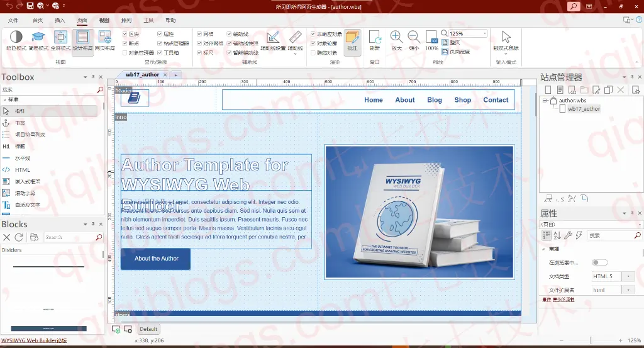Image resolution: width=644 pixels, height=348 pixels.
Task: Adjust zoom slider in status bar
Action: [x=591, y=340]
